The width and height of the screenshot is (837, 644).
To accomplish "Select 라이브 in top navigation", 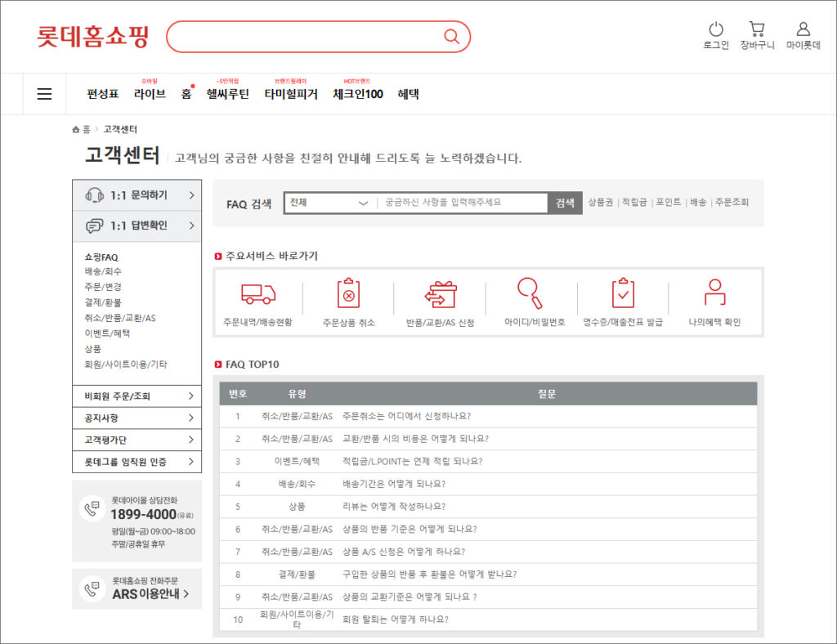I will 150,95.
